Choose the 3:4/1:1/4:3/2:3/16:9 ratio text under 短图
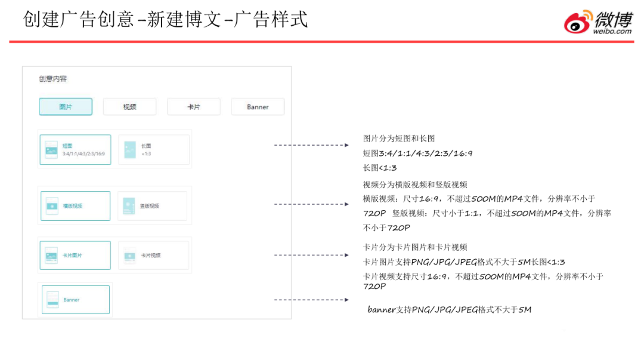 tap(83, 154)
